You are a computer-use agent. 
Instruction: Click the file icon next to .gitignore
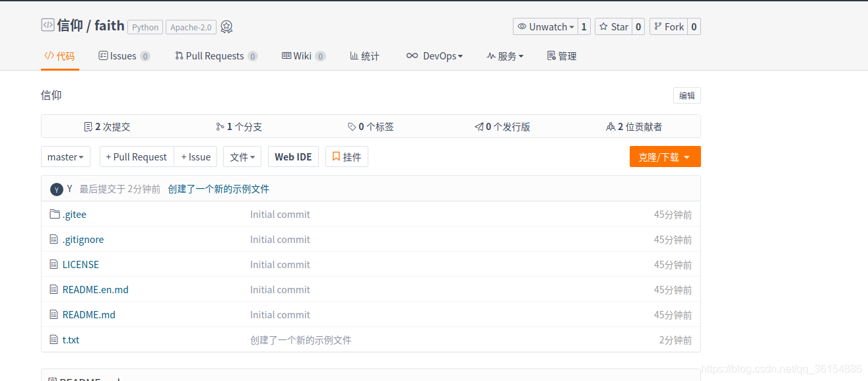click(x=54, y=239)
